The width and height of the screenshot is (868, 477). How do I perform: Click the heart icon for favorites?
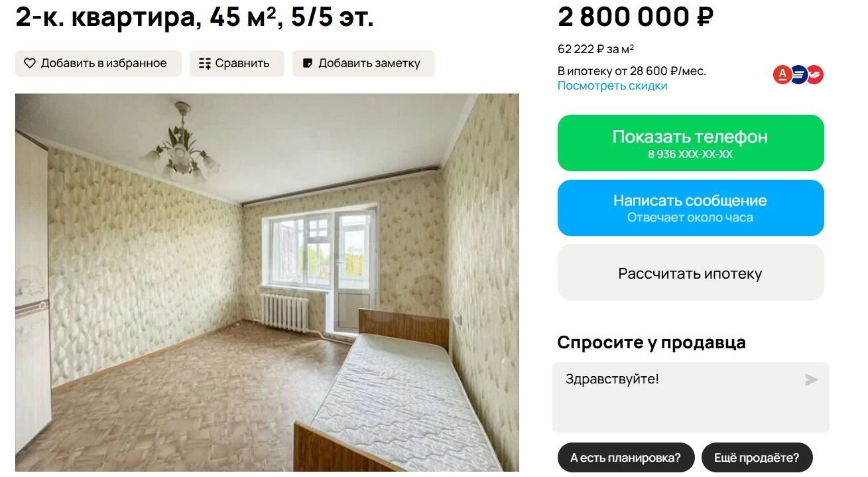click(30, 64)
